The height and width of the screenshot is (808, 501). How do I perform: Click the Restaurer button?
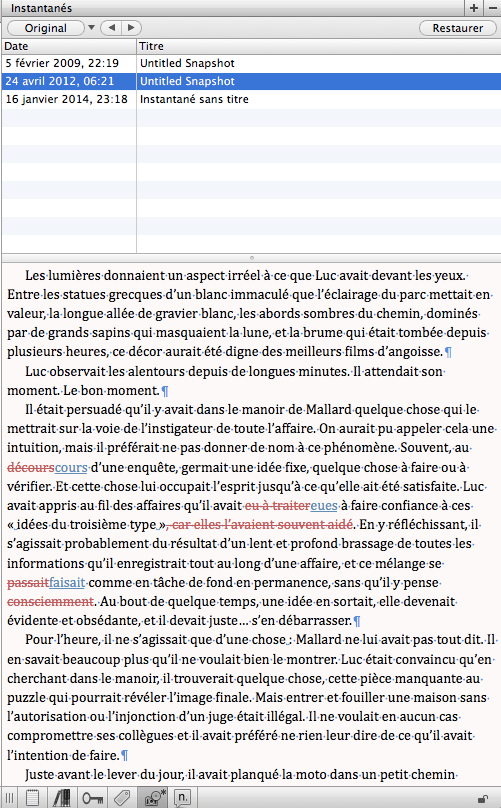tap(458, 28)
